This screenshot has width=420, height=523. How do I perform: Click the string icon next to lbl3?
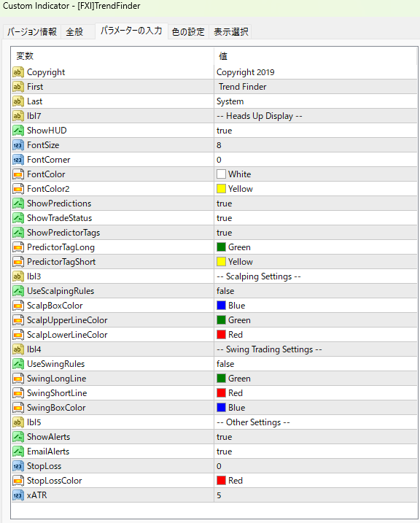[18, 276]
